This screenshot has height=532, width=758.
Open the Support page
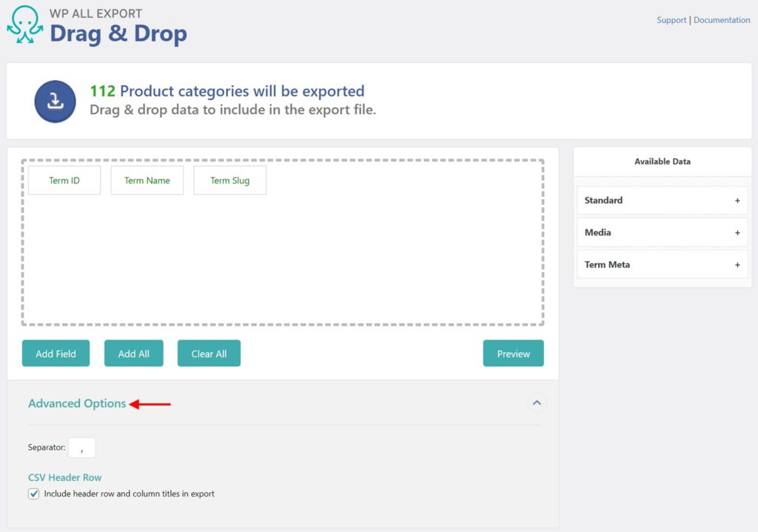(x=671, y=19)
